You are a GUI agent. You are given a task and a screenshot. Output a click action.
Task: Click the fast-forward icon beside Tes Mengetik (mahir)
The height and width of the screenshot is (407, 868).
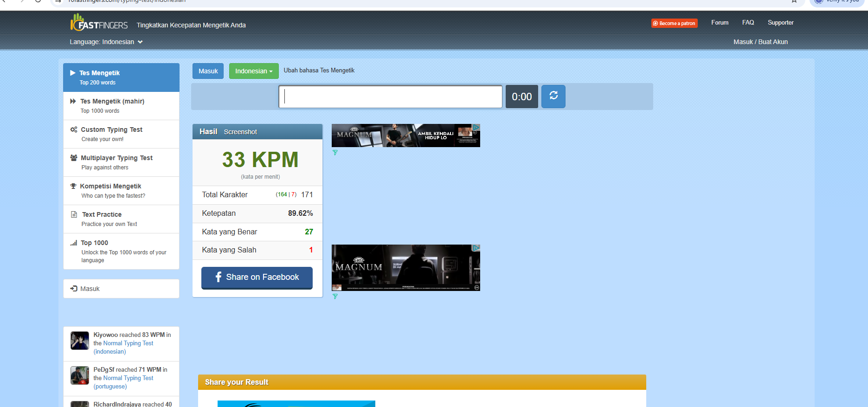(x=73, y=101)
